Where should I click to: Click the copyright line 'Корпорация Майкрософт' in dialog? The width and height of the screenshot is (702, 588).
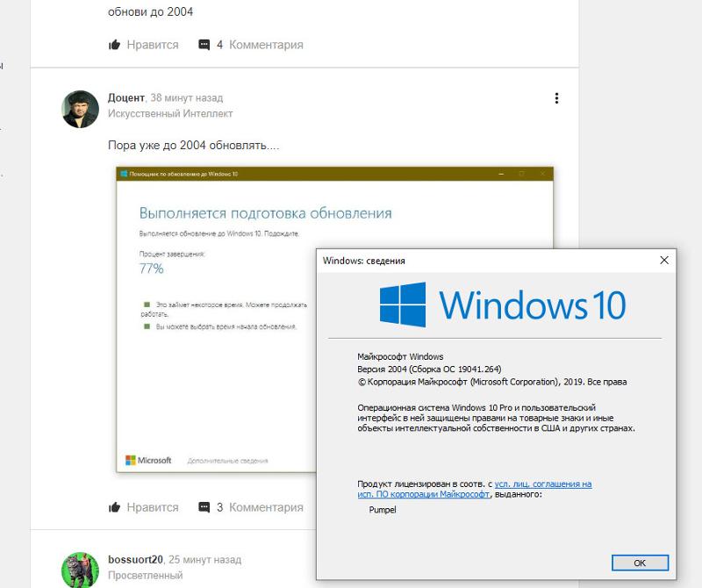coord(492,382)
